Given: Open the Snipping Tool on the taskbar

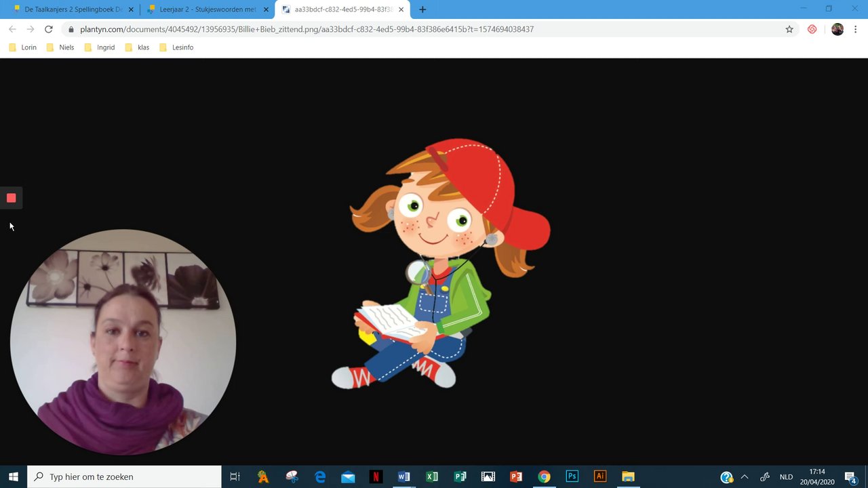Looking at the screenshot, I should click(x=292, y=476).
